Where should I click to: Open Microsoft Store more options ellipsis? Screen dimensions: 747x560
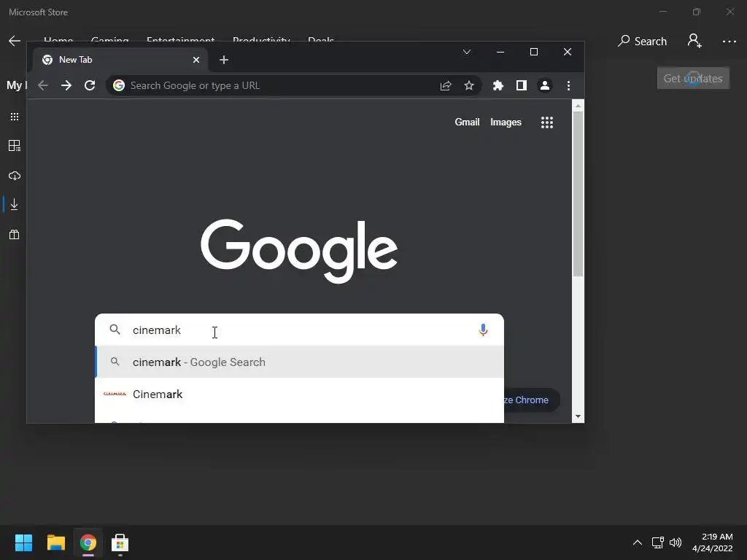(729, 42)
